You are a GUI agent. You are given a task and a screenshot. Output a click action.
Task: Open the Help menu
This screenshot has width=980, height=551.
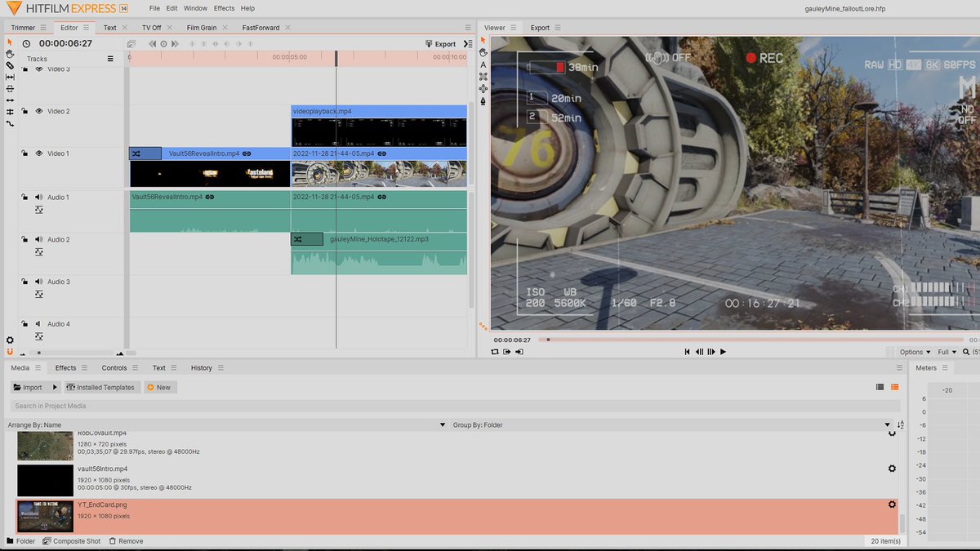(247, 8)
